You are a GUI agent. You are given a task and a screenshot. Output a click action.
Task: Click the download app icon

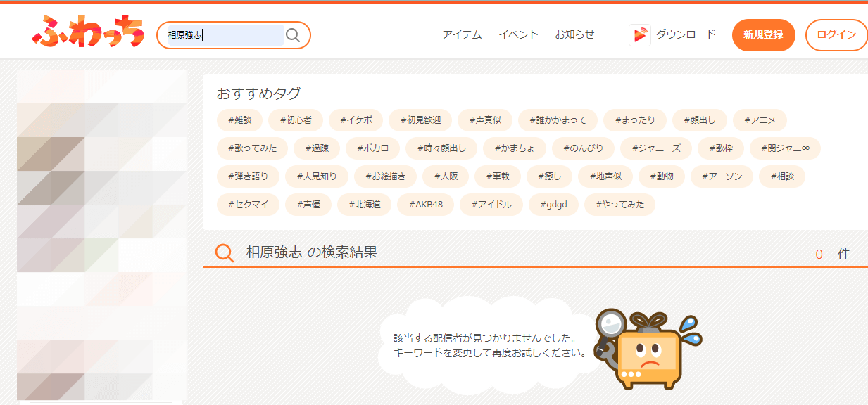(x=639, y=35)
